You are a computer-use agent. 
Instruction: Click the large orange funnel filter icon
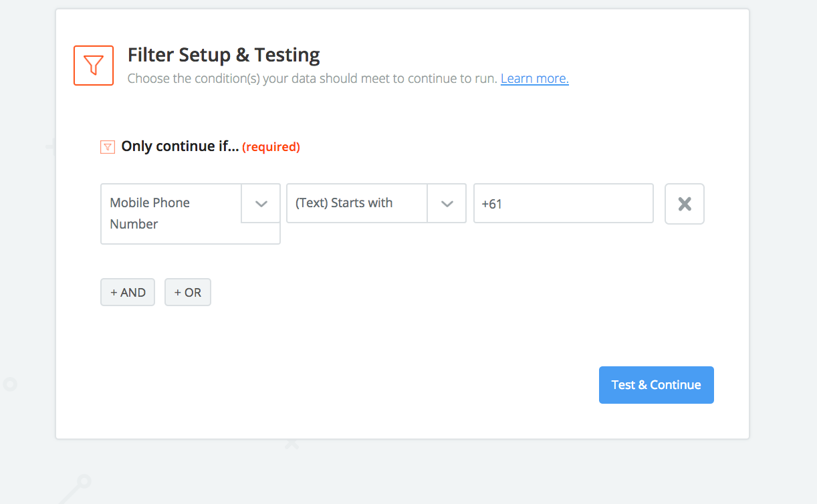coord(94,66)
